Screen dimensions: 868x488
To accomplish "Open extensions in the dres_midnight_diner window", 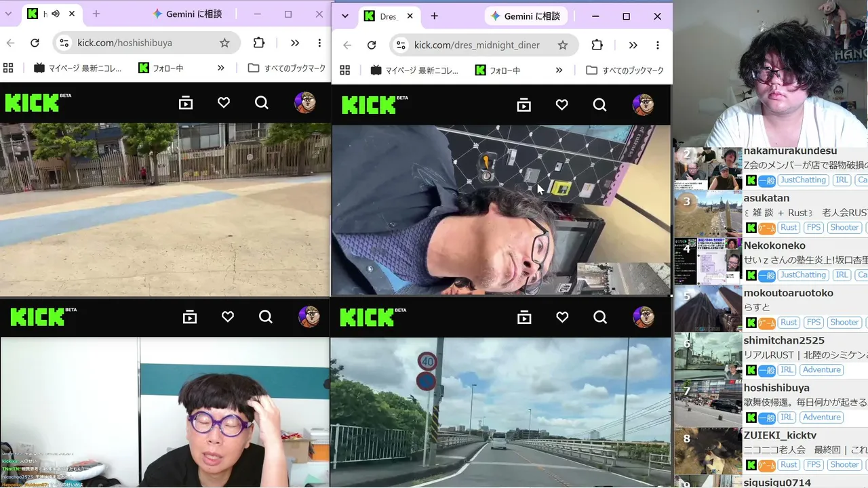I will point(597,45).
